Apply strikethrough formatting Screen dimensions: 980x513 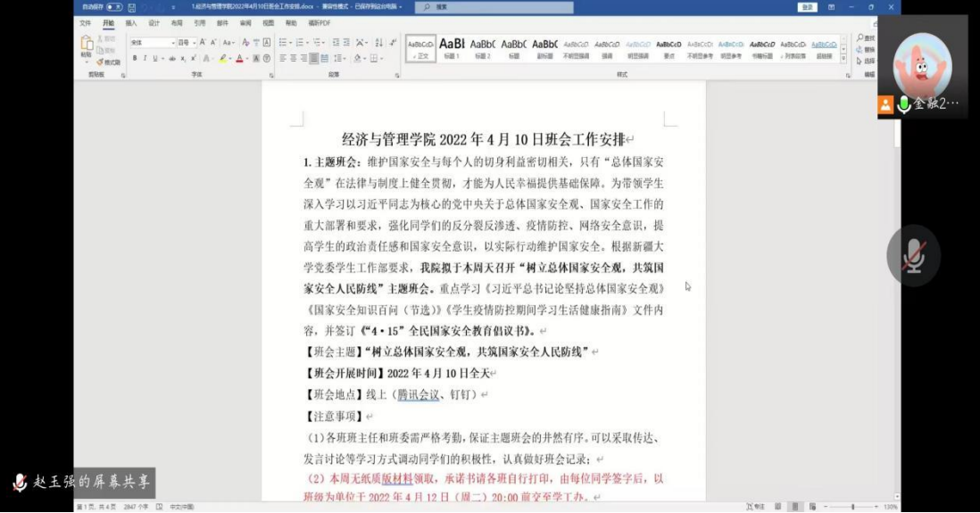tap(172, 58)
